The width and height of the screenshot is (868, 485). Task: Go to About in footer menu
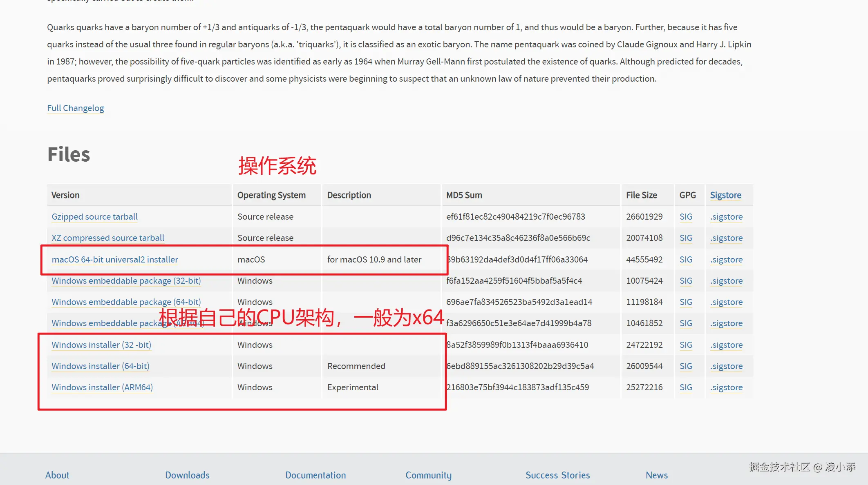[57, 475]
